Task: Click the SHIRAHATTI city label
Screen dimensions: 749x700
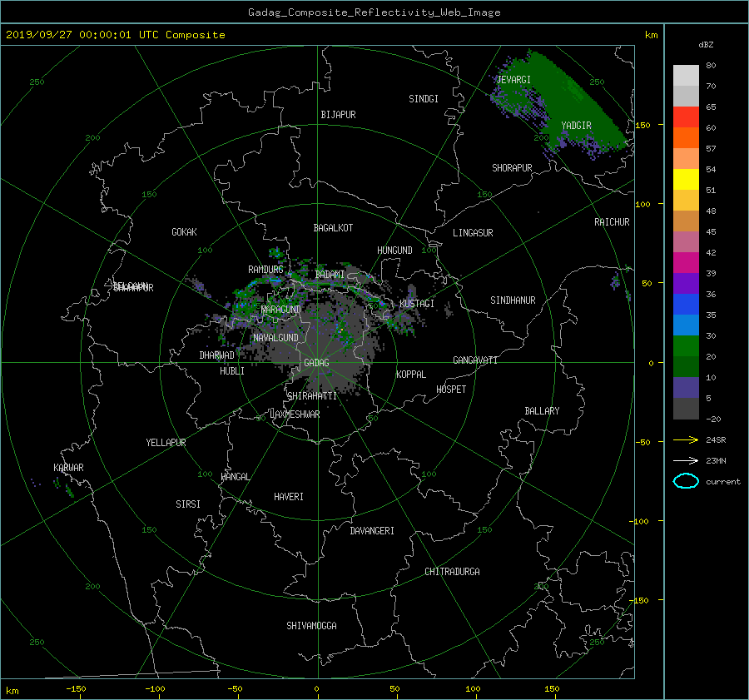Action: pyautogui.click(x=312, y=396)
